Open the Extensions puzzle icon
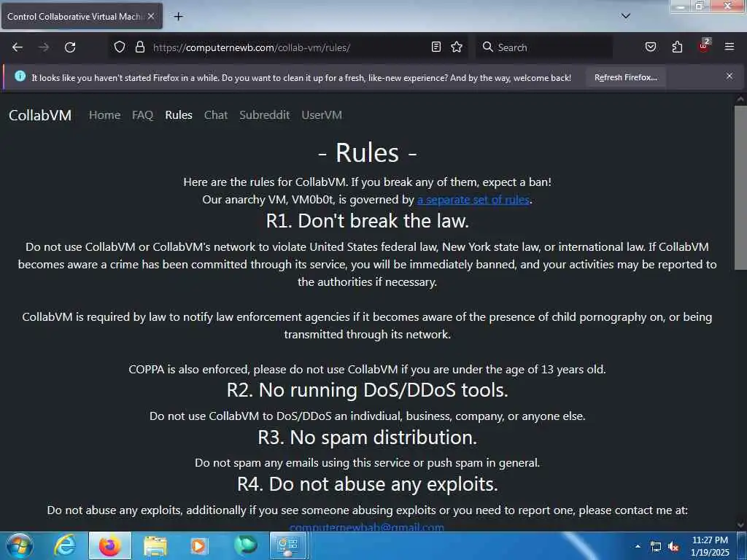747x560 pixels. [677, 47]
